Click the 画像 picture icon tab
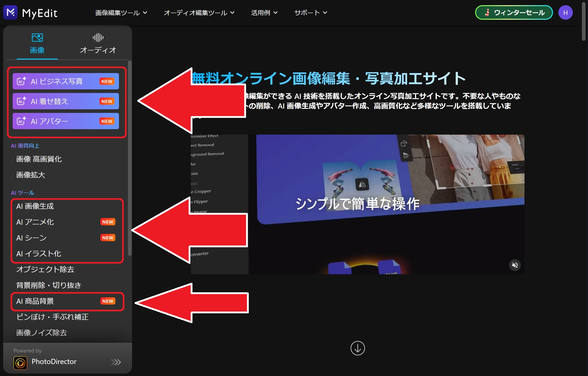Viewport: 588px width, 376px height. pos(37,38)
